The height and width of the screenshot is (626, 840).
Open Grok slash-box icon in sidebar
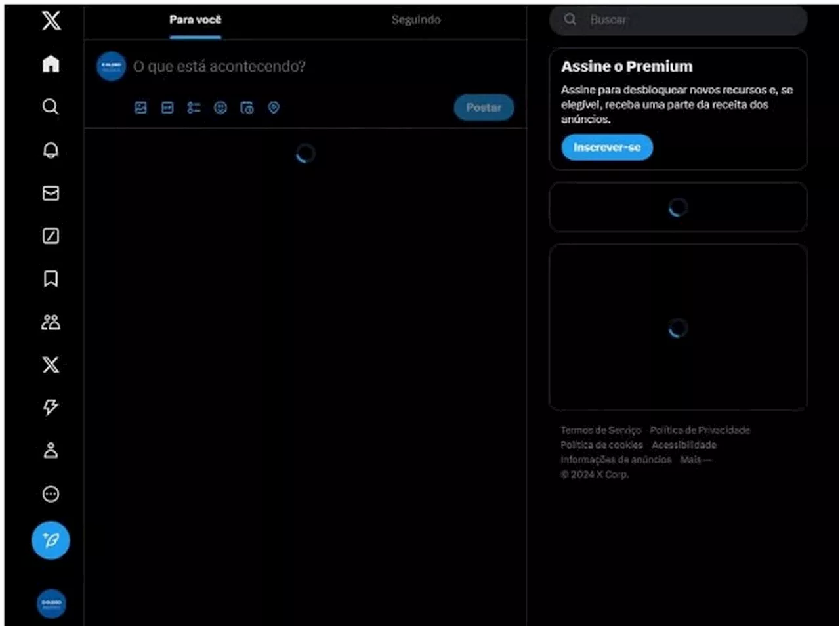[x=51, y=236]
